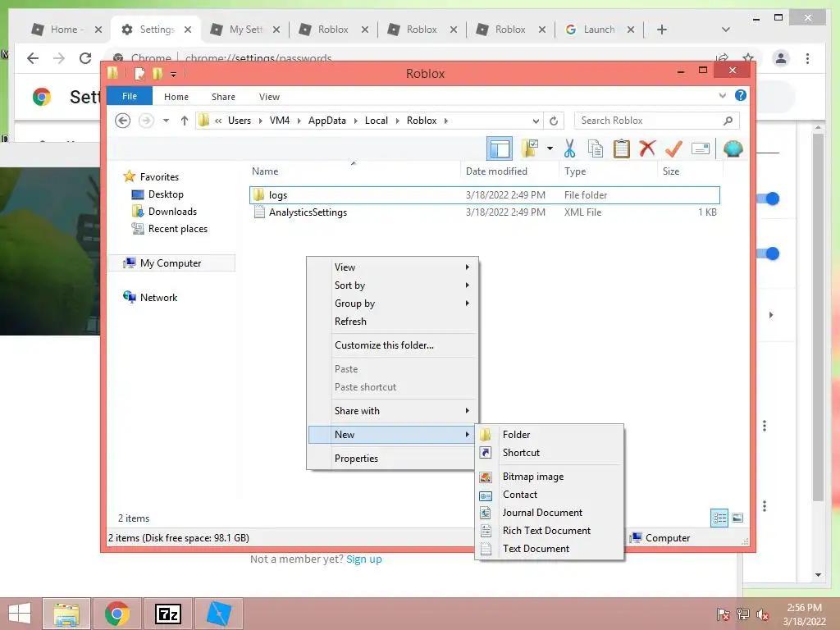Open the Windows Start button
Viewport: 840px width, 630px height.
pyautogui.click(x=20, y=614)
